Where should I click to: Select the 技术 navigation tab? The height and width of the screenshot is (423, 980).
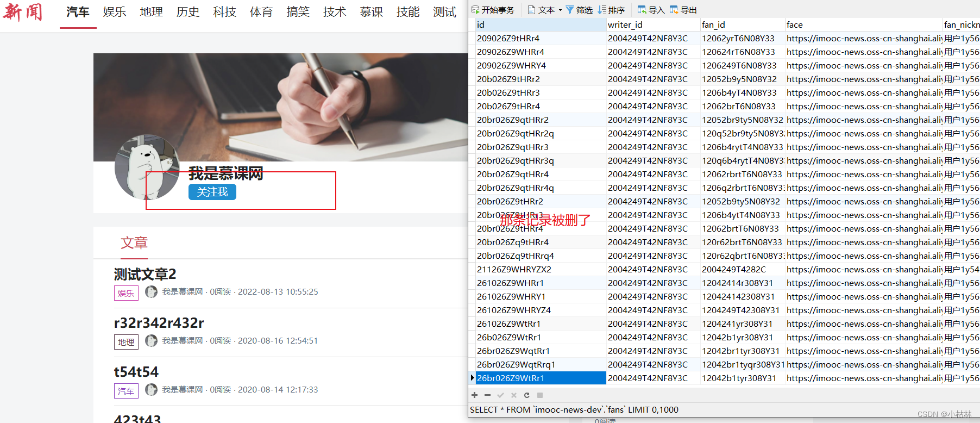[335, 12]
